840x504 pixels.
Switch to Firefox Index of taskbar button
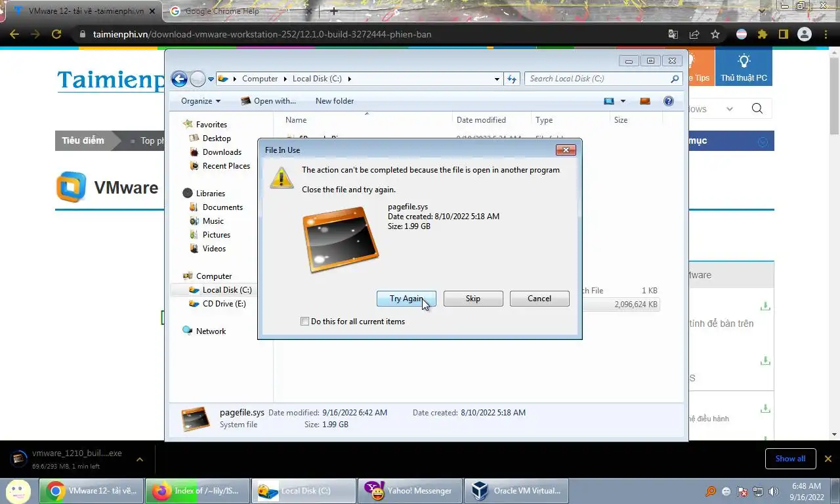pos(198,491)
